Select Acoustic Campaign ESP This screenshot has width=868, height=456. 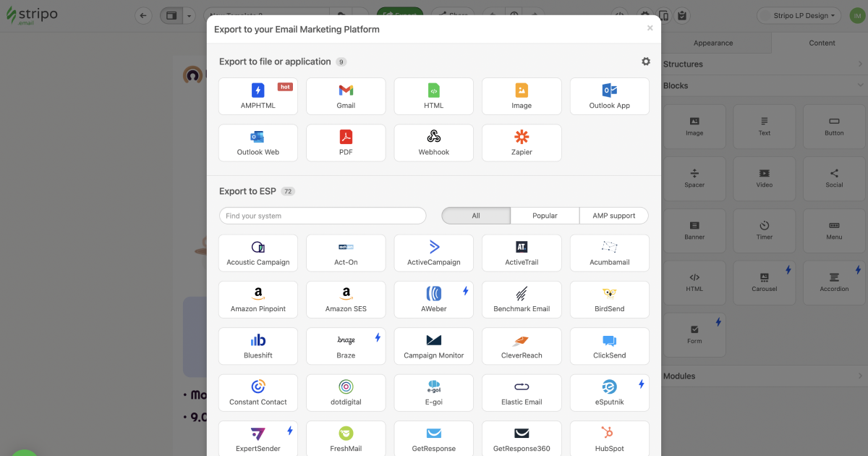(x=258, y=253)
